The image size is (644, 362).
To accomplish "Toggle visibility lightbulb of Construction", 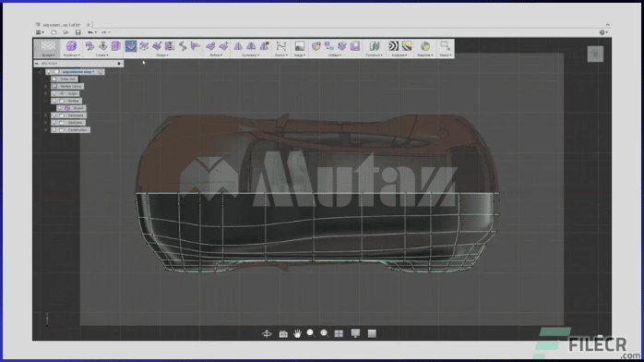I will (54, 130).
